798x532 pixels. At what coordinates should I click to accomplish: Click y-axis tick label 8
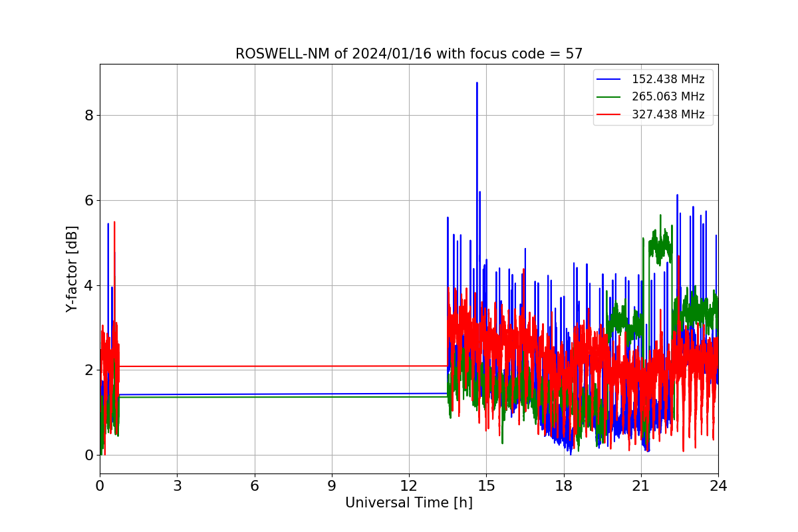[x=88, y=116]
